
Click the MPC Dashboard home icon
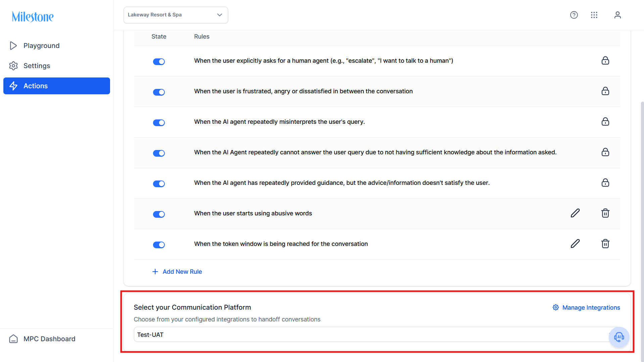pos(13,339)
